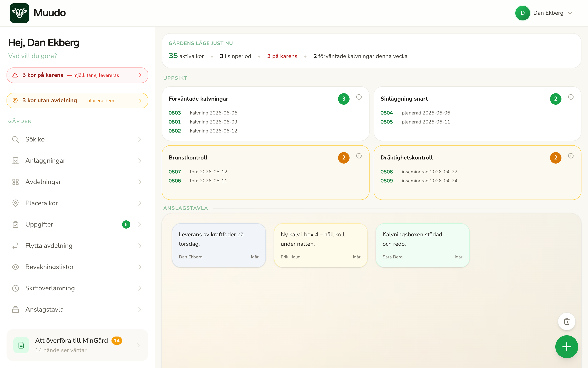This screenshot has height=368, width=588.
Task: Click the swap arrows icon next to Flytta avdelning
Action: 16,246
